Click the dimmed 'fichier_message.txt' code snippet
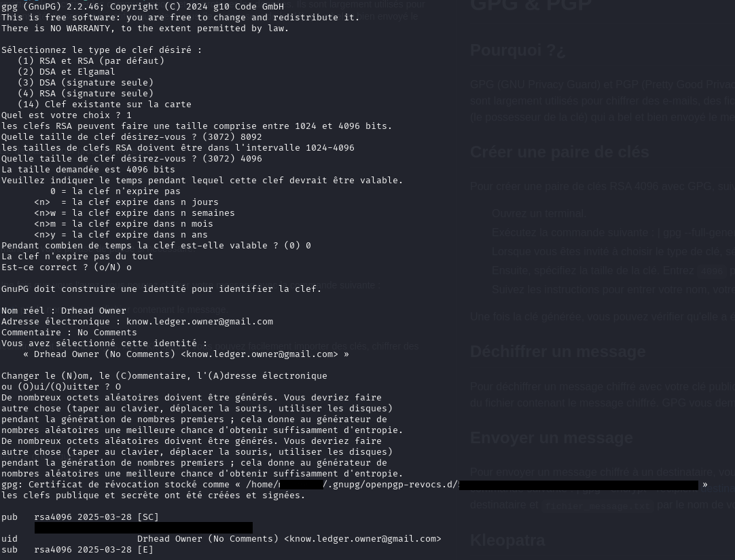The width and height of the screenshot is (735, 560). [597, 506]
